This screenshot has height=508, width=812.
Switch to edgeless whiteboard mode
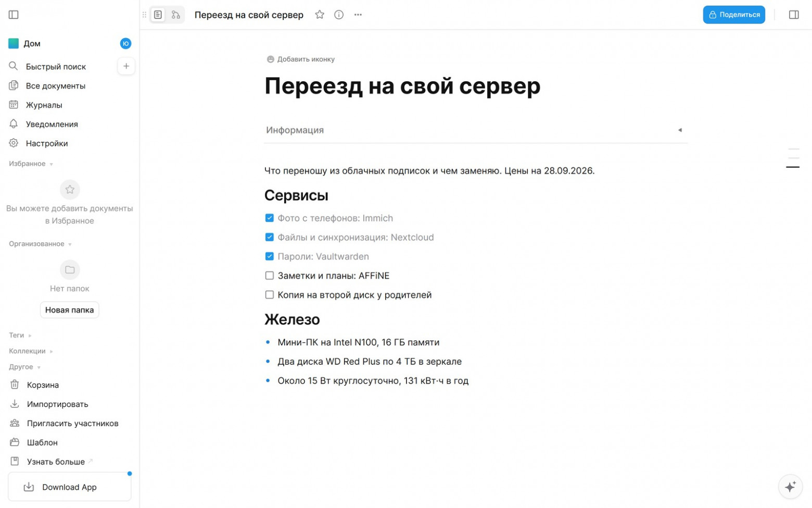point(176,15)
